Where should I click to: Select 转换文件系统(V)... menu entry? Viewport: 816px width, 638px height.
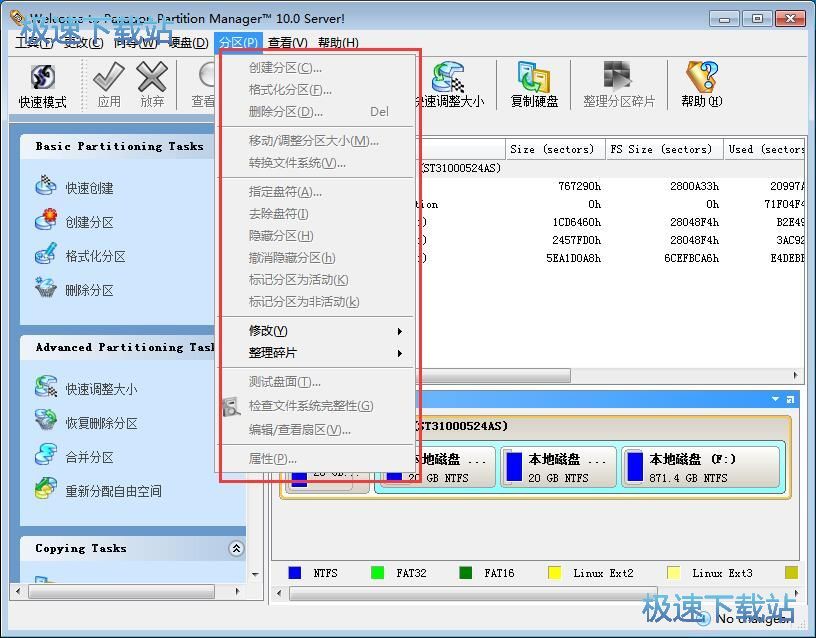pos(315,163)
